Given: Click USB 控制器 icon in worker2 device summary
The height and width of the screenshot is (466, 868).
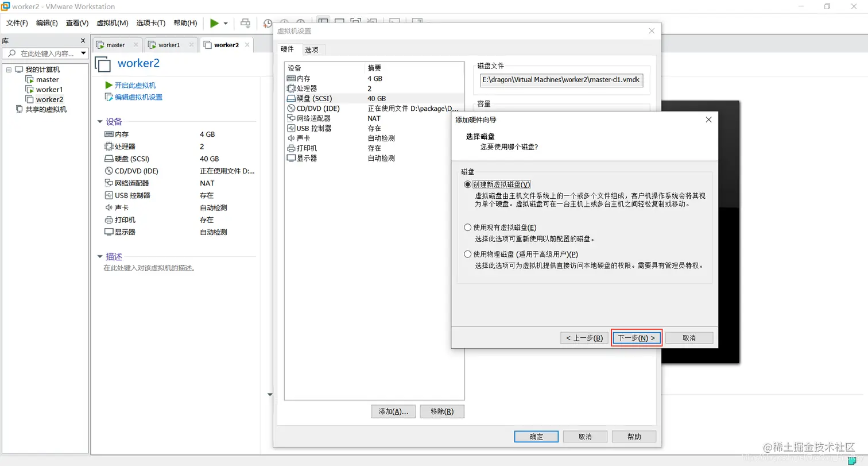Looking at the screenshot, I should (x=109, y=195).
